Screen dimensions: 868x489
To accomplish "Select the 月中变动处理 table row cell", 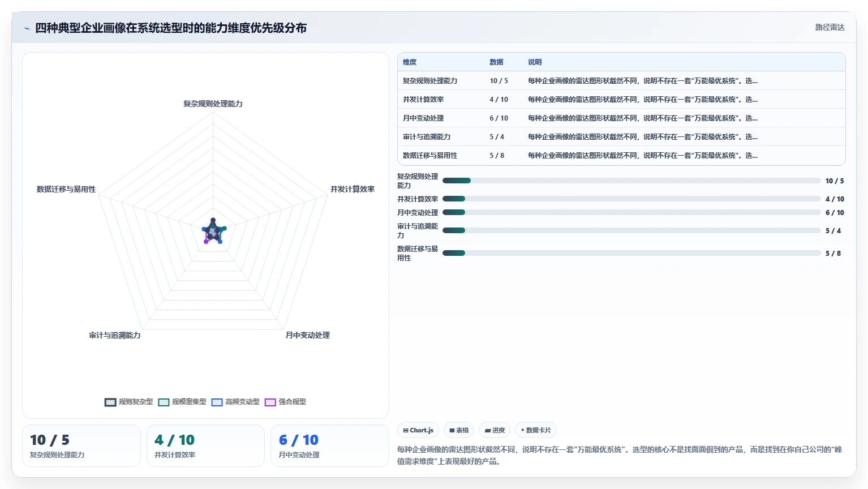I will click(423, 118).
